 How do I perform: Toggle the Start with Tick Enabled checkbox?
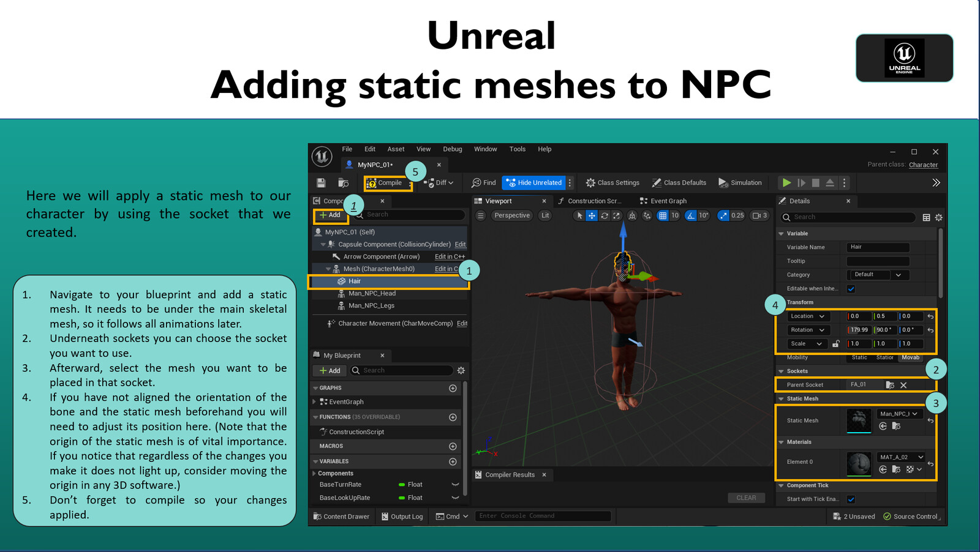point(851,499)
